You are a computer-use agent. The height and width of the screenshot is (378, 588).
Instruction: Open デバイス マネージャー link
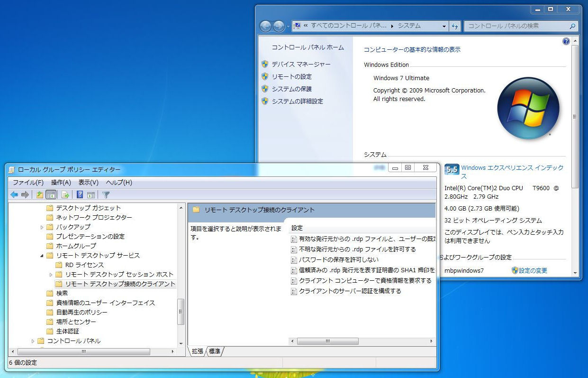pos(301,64)
